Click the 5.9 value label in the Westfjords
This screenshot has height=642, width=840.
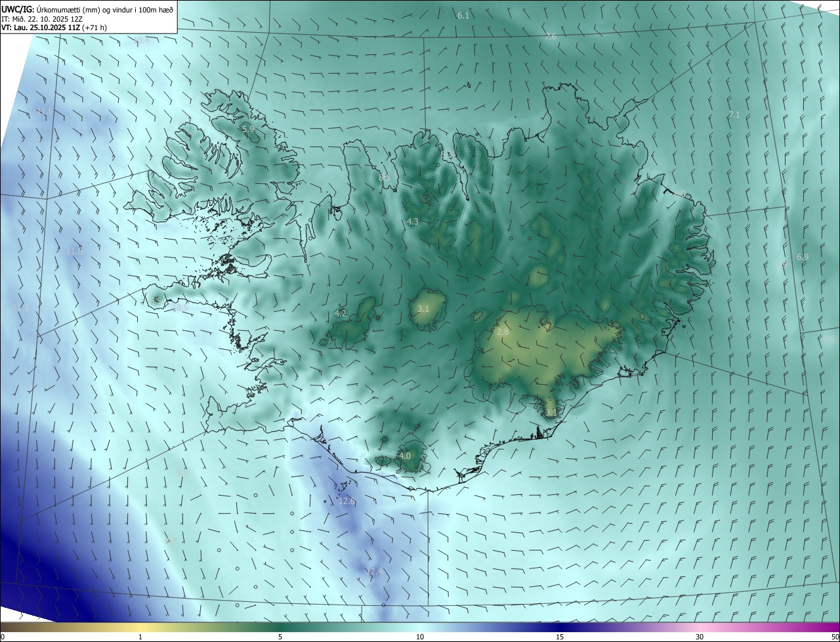pos(248,129)
